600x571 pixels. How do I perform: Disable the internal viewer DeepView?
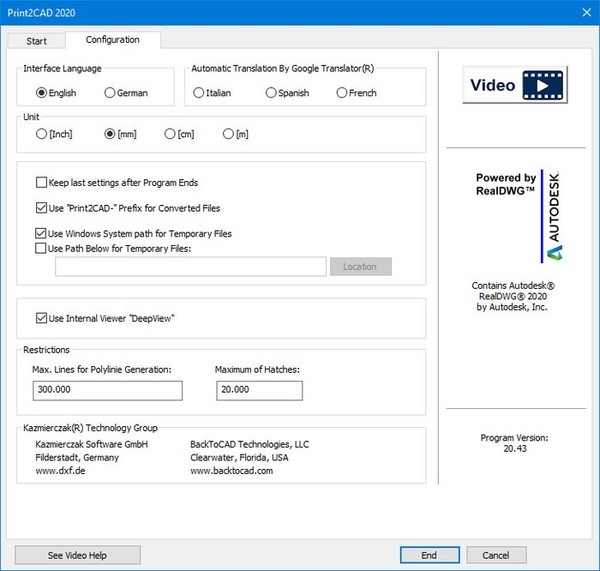click(x=41, y=318)
